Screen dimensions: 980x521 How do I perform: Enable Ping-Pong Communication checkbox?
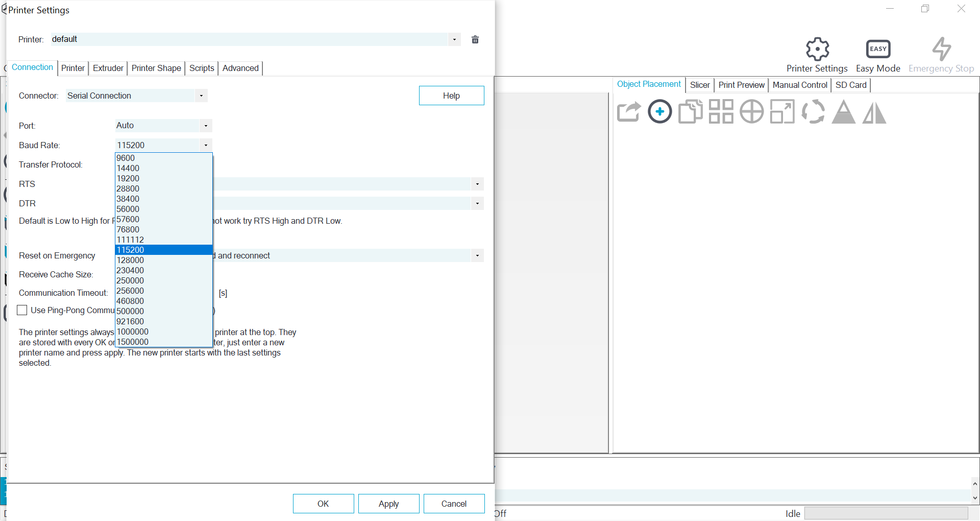tap(22, 310)
